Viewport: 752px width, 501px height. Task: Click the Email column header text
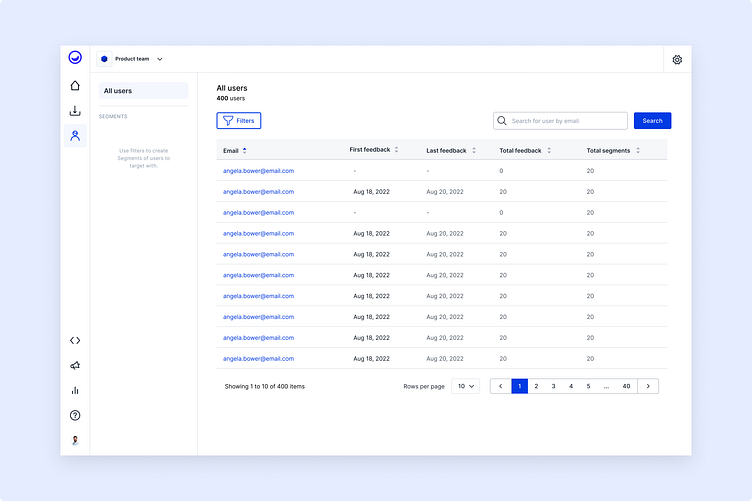pos(231,151)
